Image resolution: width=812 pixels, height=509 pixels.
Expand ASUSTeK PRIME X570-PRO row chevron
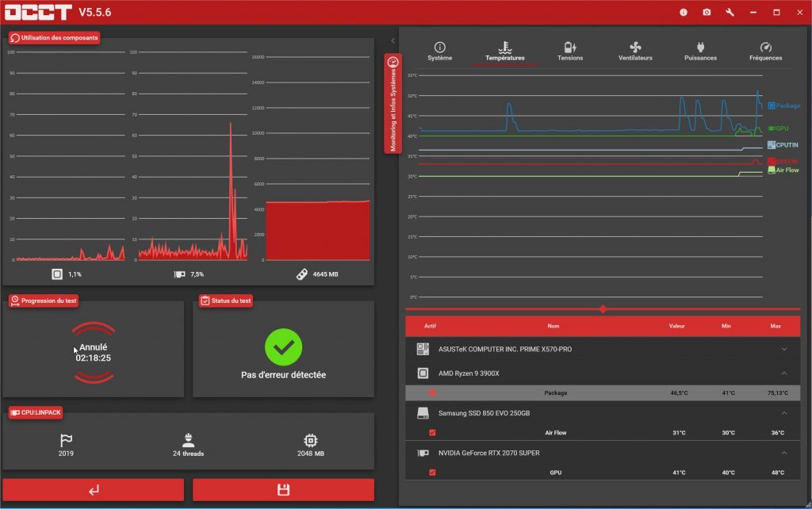(x=784, y=349)
